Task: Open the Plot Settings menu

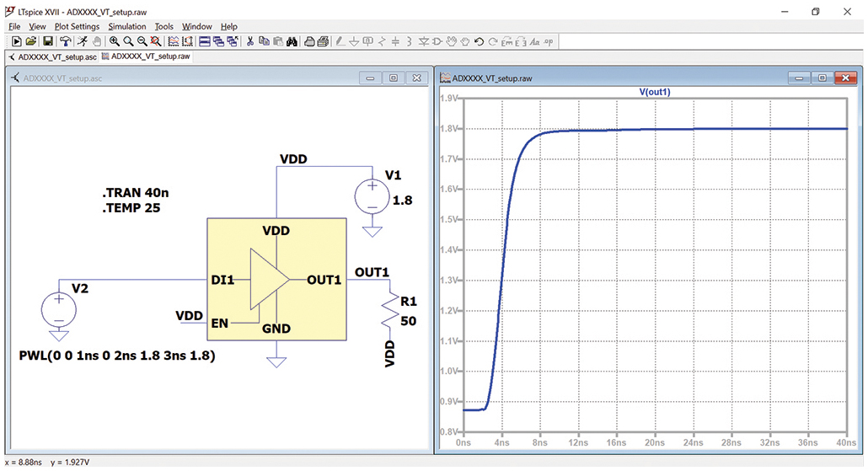Action: pos(77,26)
